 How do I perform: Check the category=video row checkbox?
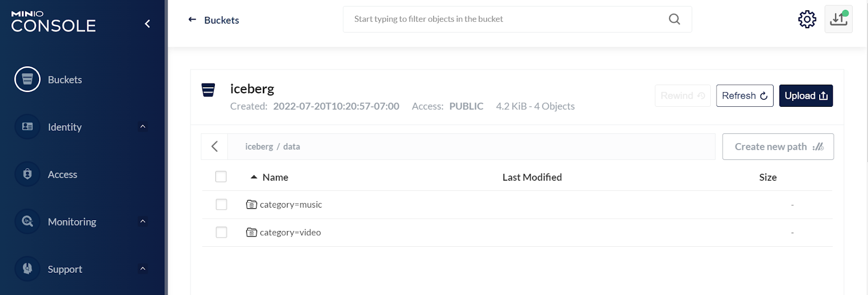coord(221,233)
